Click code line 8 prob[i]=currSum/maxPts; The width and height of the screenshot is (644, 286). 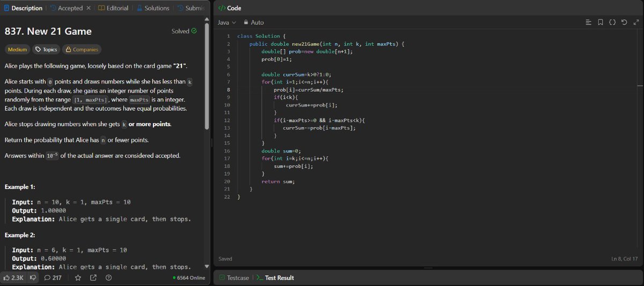(x=309, y=90)
